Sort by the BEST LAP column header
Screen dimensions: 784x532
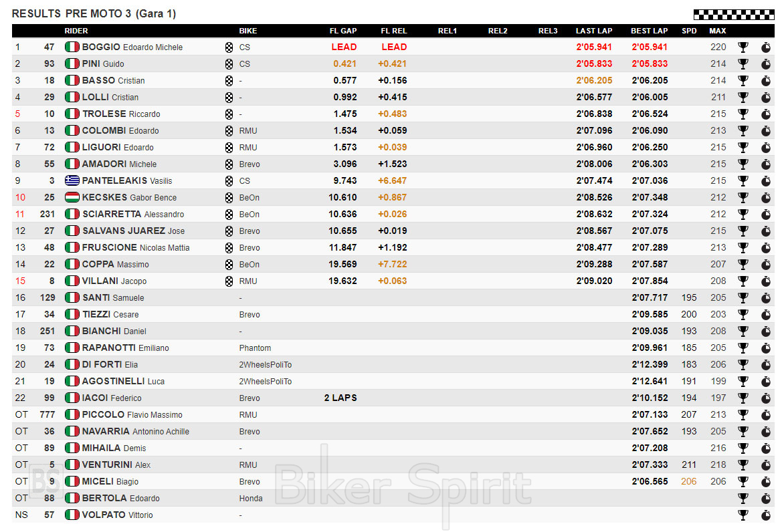pyautogui.click(x=649, y=31)
